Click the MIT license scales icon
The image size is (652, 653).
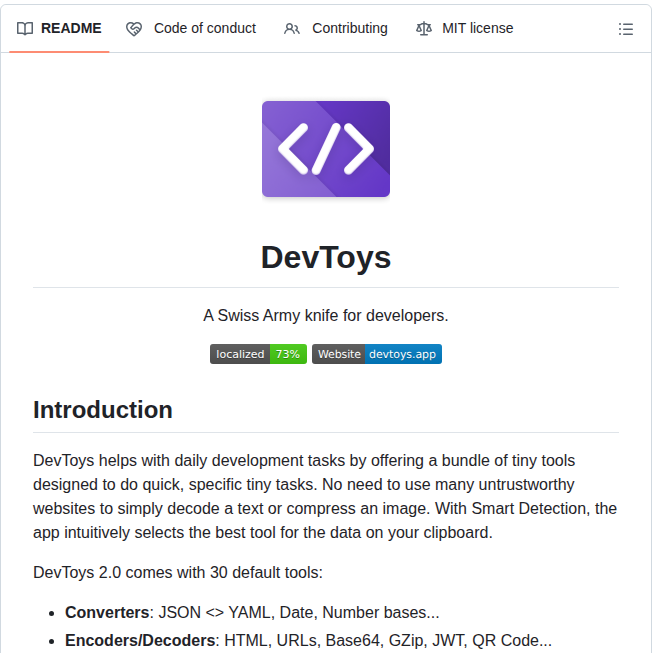[424, 29]
